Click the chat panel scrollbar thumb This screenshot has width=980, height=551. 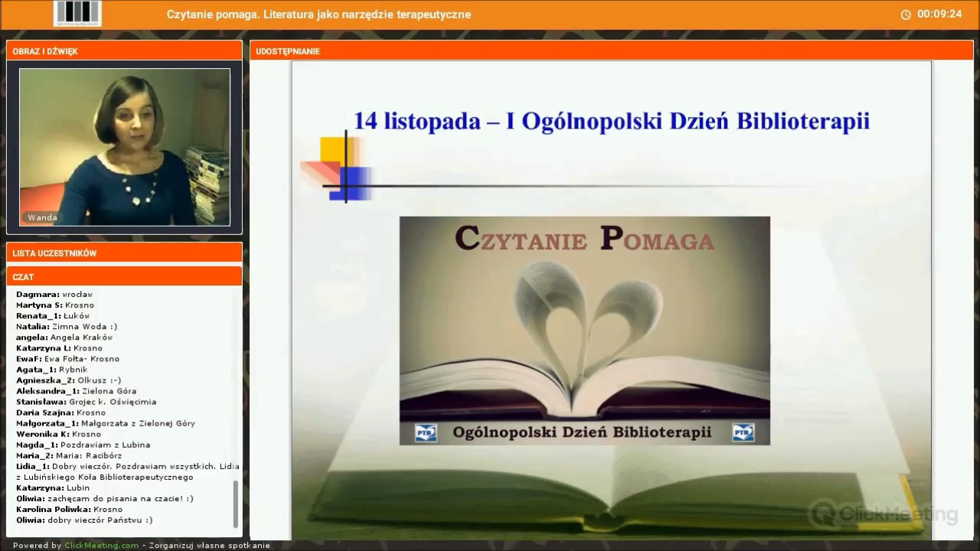click(236, 504)
